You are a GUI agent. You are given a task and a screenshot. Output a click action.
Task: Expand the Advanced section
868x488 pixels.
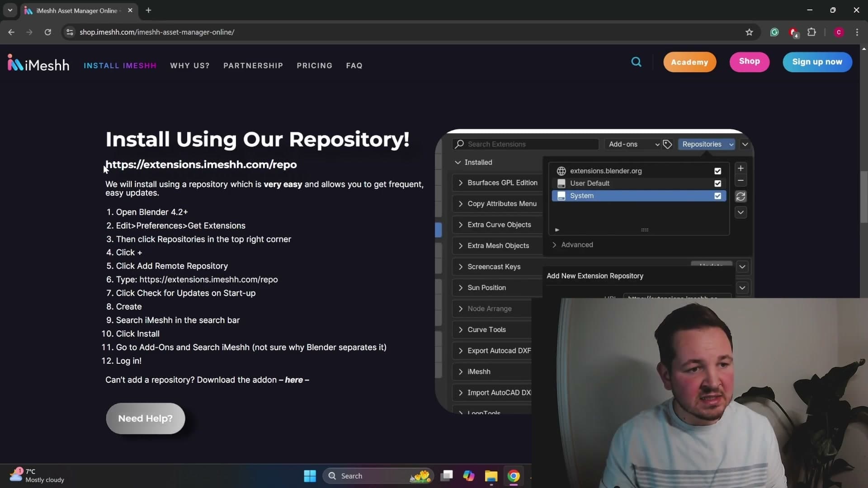(572, 244)
